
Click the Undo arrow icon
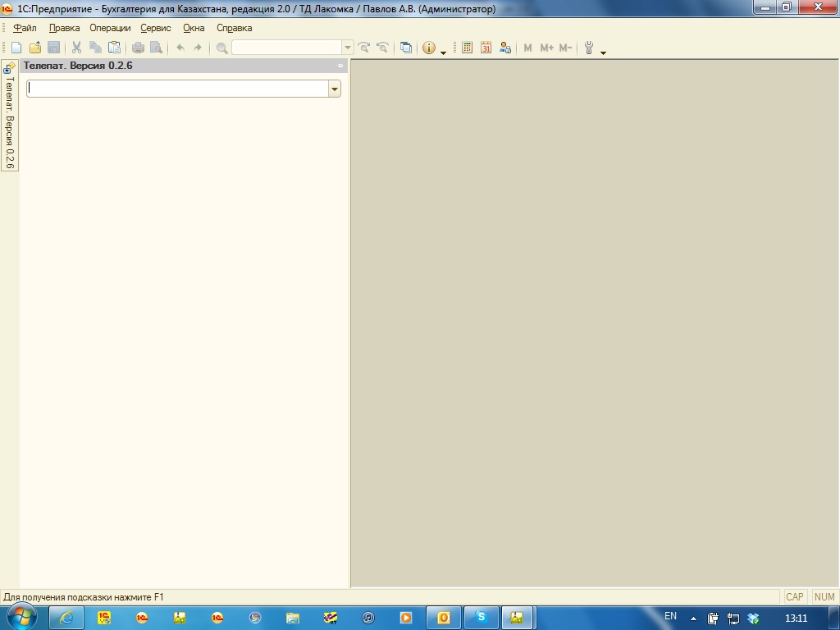click(x=180, y=48)
